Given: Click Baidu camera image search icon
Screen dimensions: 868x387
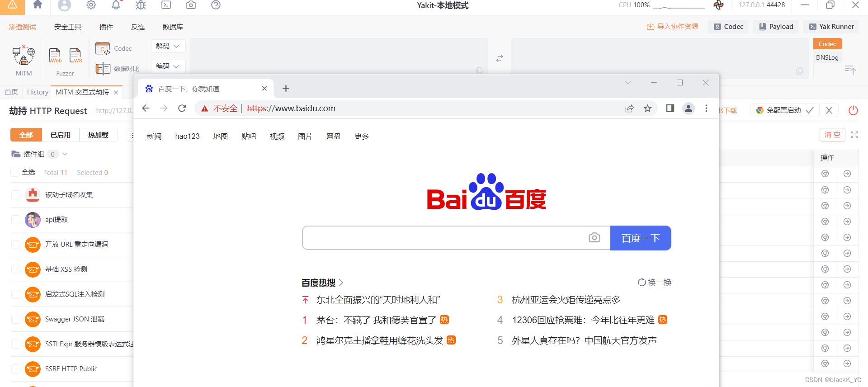Looking at the screenshot, I should pos(594,237).
